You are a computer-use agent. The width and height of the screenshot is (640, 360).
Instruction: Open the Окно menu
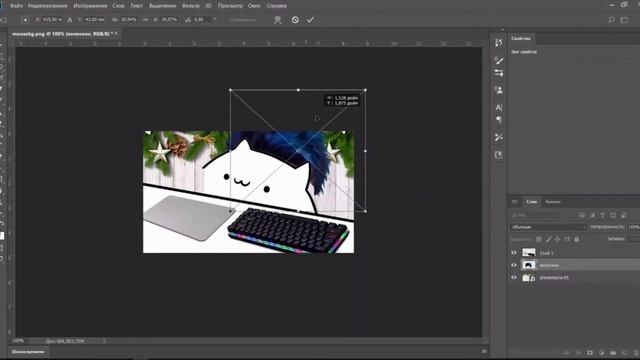pos(254,6)
